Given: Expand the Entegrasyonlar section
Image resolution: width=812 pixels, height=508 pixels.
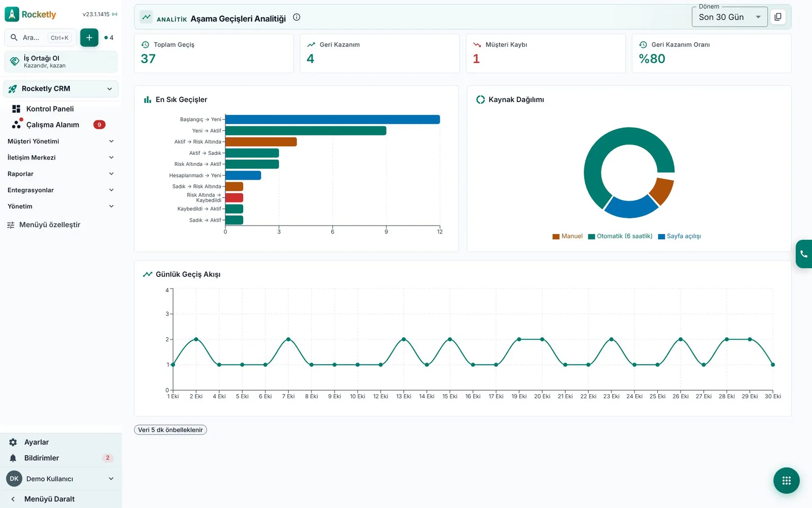Looking at the screenshot, I should click(61, 190).
